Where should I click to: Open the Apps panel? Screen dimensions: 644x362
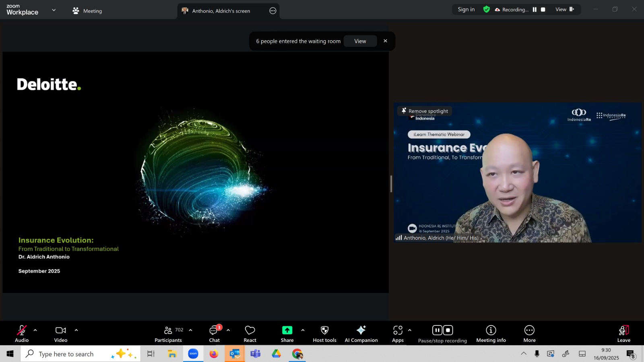point(398,333)
